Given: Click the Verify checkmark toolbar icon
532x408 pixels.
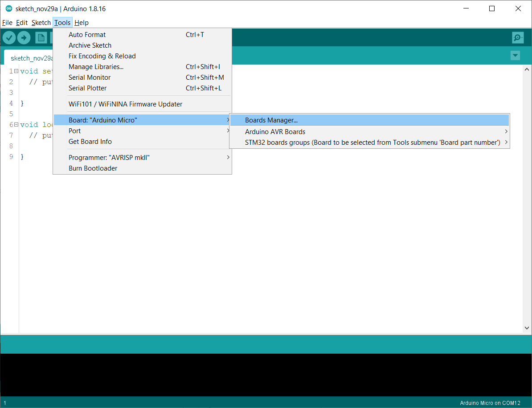Looking at the screenshot, I should [9, 38].
